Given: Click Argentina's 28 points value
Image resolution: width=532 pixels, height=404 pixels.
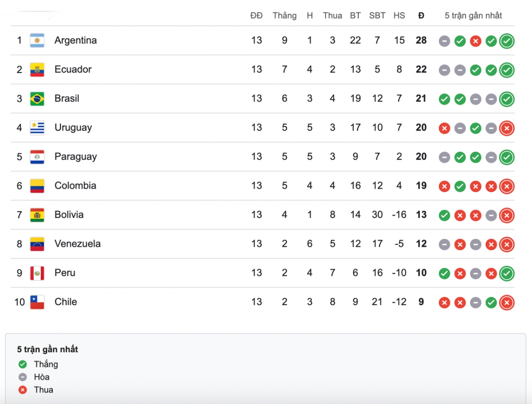Looking at the screenshot, I should pos(421,40).
